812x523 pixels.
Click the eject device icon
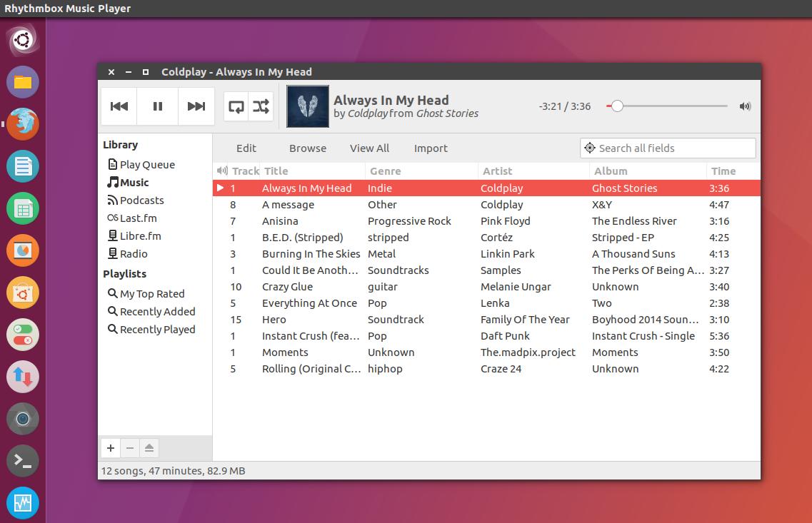(x=149, y=448)
